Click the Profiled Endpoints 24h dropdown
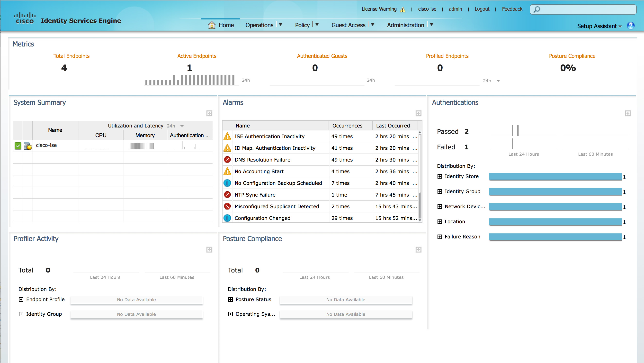Screen dimensions: 644x363 491,80
